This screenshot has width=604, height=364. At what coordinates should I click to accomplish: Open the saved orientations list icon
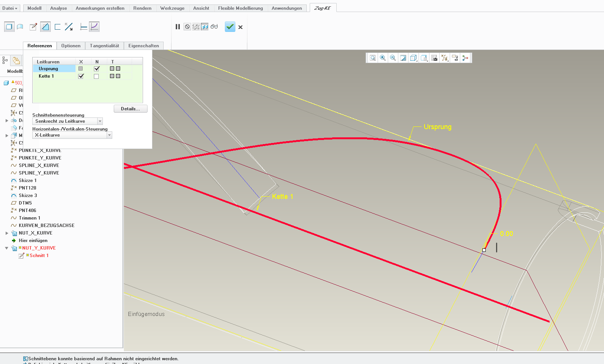point(424,58)
